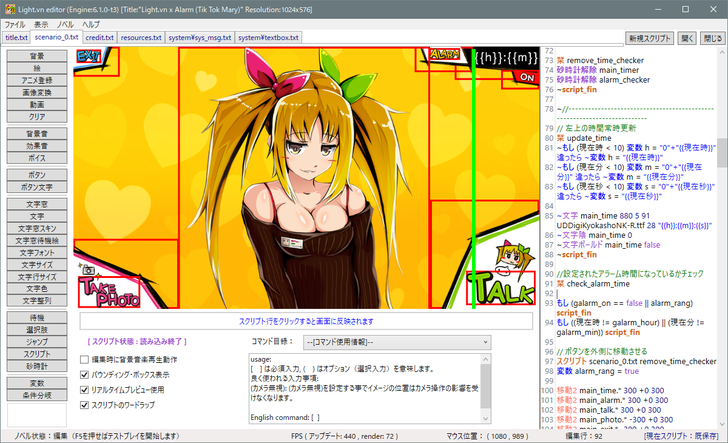Click the 条件分岐 command button
The width and height of the screenshot is (728, 443).
(x=37, y=395)
